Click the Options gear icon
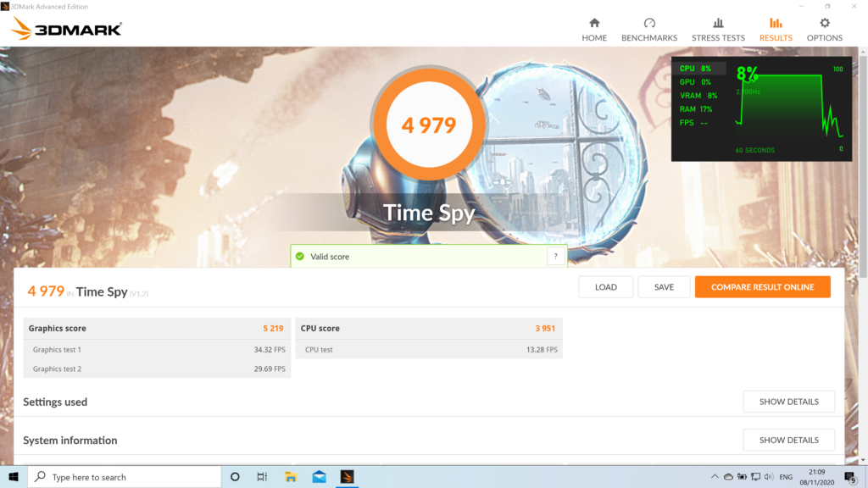 (825, 23)
